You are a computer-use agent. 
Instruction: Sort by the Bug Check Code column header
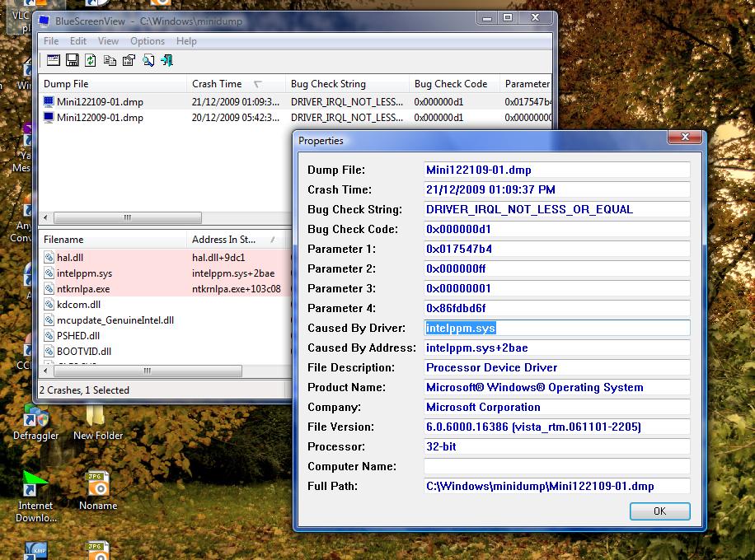pyautogui.click(x=454, y=84)
